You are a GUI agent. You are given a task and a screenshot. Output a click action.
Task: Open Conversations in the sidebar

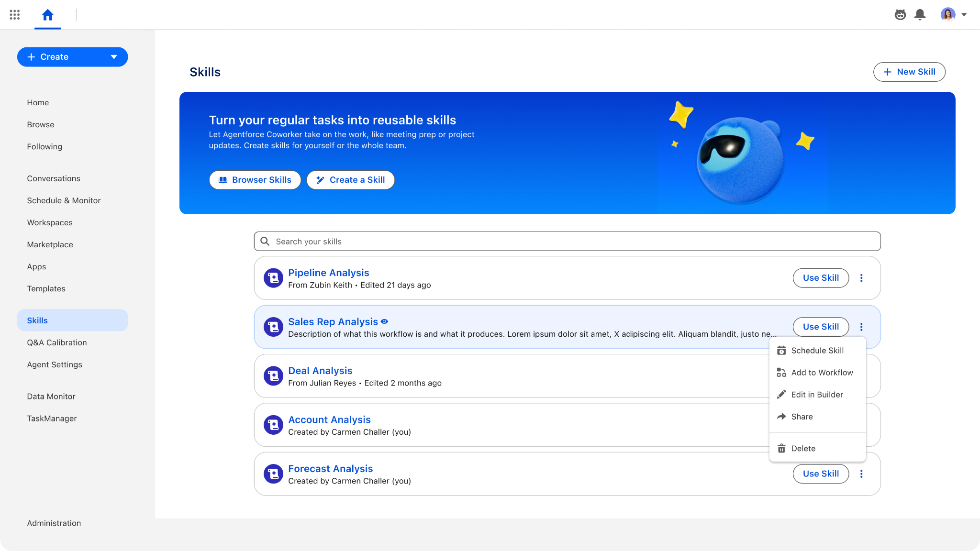click(54, 178)
